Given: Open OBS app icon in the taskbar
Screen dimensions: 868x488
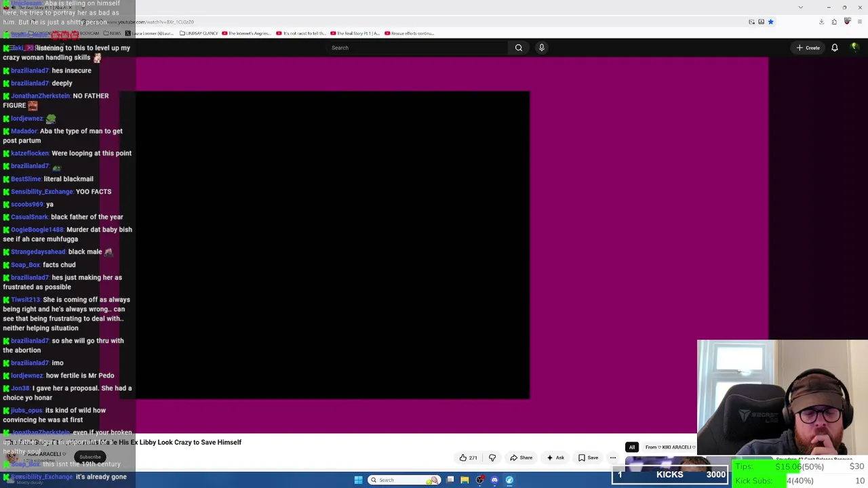Looking at the screenshot, I should coord(479,480).
